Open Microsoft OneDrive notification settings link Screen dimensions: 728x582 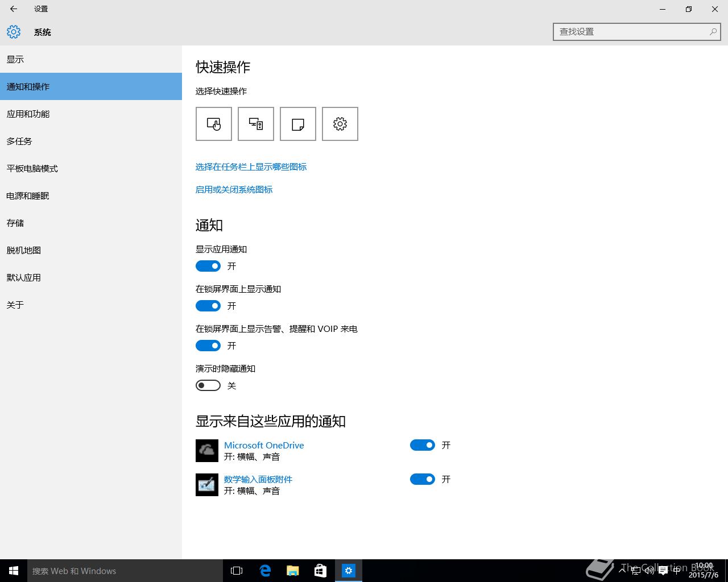point(264,445)
